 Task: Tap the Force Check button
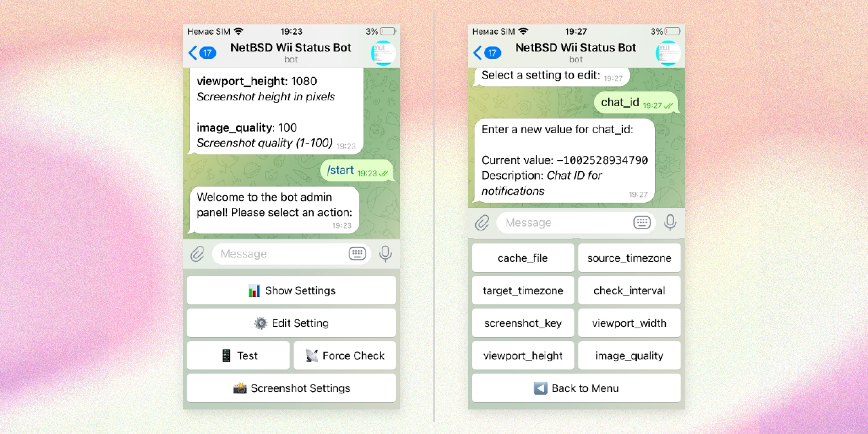(x=344, y=355)
